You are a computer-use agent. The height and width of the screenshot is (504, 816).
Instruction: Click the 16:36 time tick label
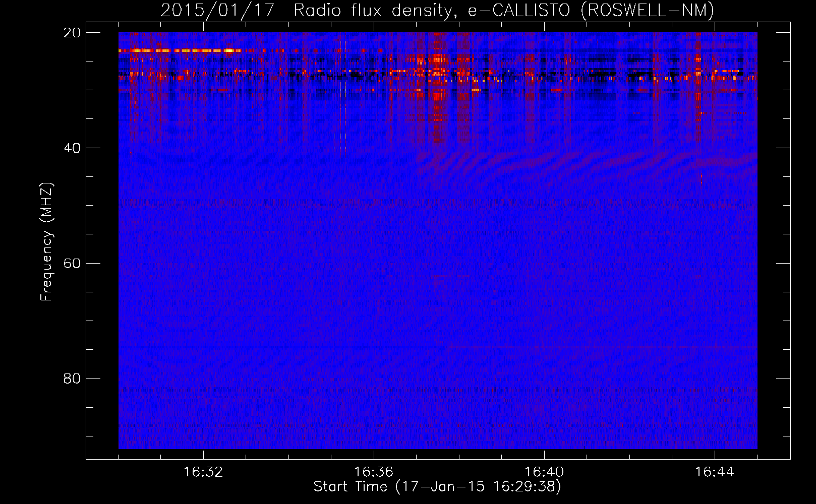pos(374,472)
